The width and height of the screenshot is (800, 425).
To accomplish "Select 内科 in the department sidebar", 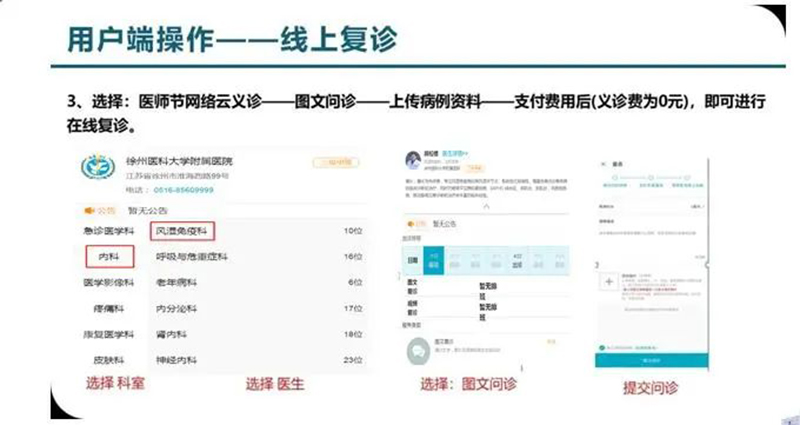I will pos(108,257).
